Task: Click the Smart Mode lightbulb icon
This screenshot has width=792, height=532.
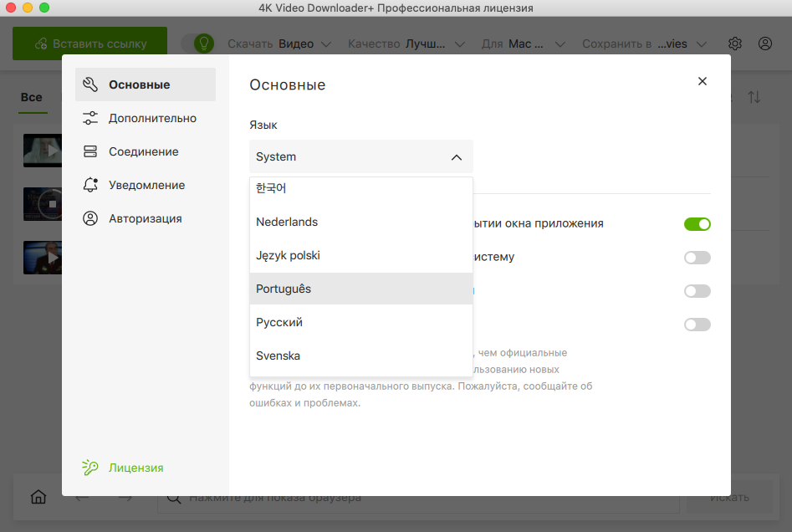Action: (x=203, y=43)
